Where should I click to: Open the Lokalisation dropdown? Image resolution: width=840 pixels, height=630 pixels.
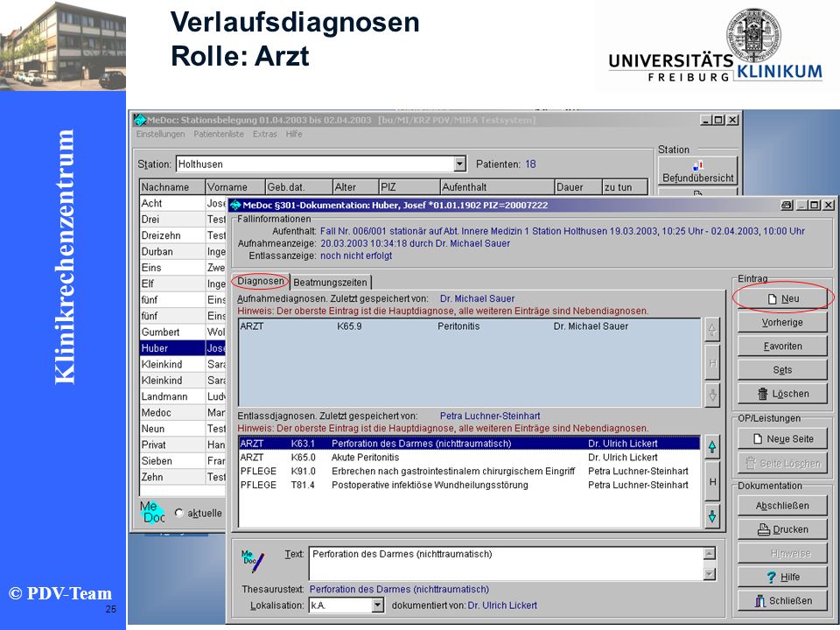point(378,605)
